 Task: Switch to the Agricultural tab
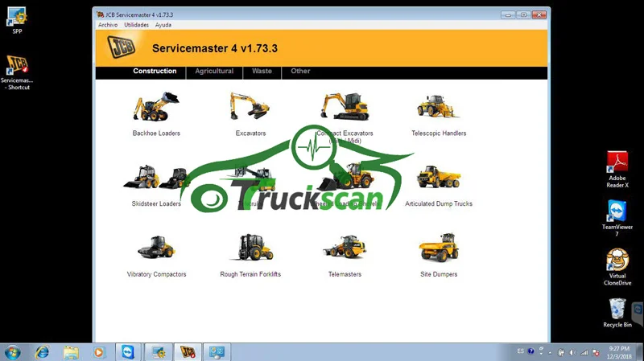[214, 71]
